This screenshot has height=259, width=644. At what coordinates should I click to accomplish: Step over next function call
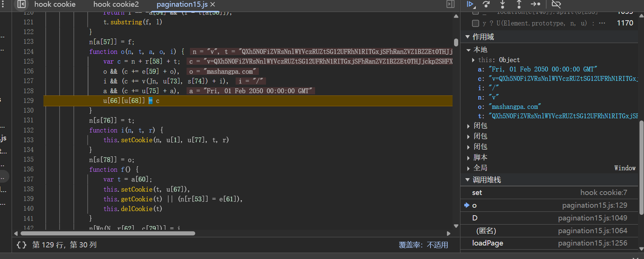[x=486, y=4]
